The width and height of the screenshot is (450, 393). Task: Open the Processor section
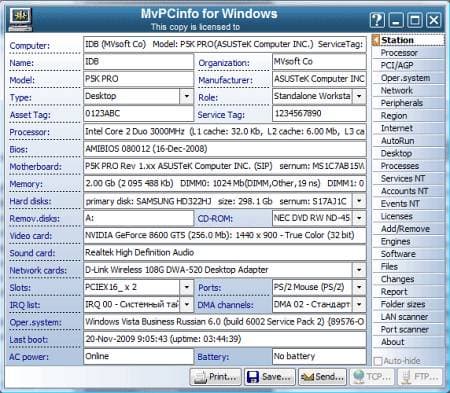pos(409,53)
